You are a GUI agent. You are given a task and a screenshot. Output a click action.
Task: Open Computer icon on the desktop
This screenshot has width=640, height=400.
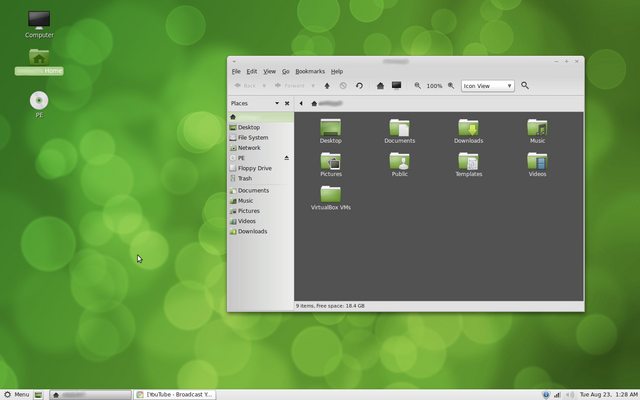coord(39,24)
